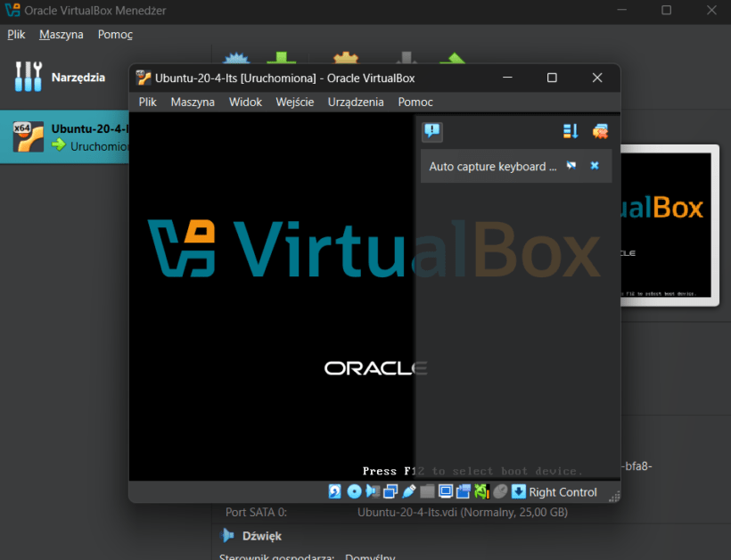This screenshot has height=560, width=731.
Task: Toggle don't-show-again on keyboard capture notification
Action: [x=571, y=166]
